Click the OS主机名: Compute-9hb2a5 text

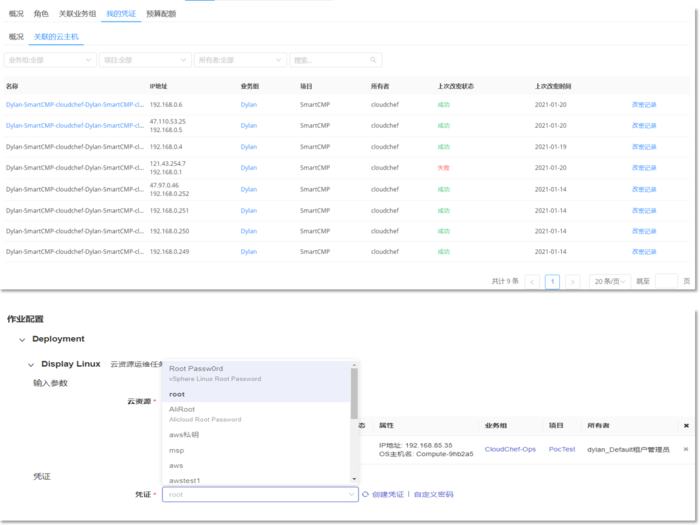(426, 454)
